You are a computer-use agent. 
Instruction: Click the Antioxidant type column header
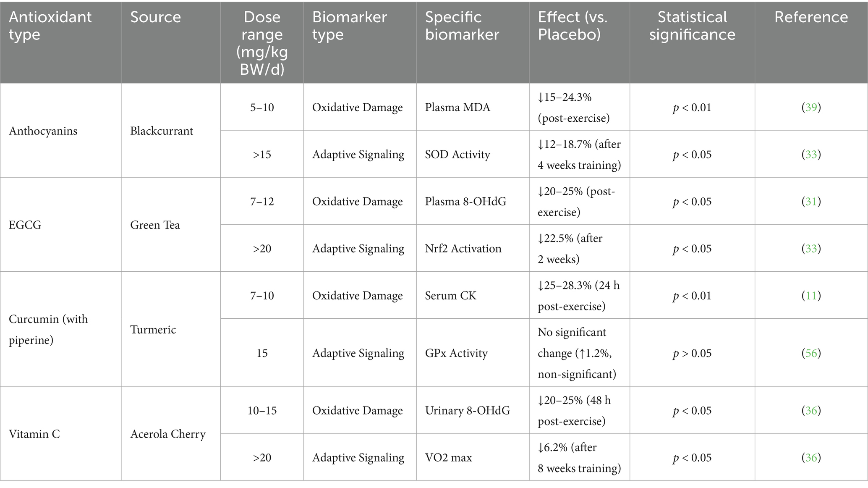pyautogui.click(x=50, y=26)
